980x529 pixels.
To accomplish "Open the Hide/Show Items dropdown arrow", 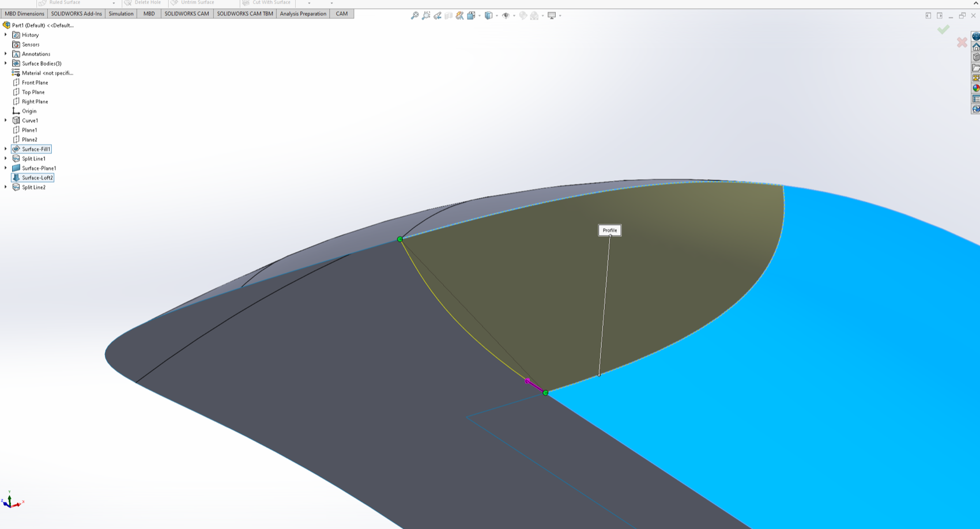I will tap(514, 16).
